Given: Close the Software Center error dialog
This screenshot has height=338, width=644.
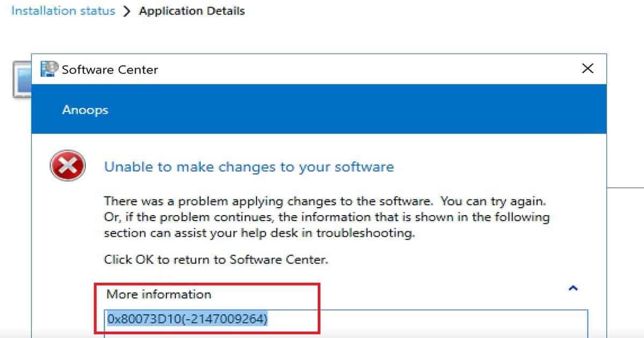Looking at the screenshot, I should click(588, 69).
